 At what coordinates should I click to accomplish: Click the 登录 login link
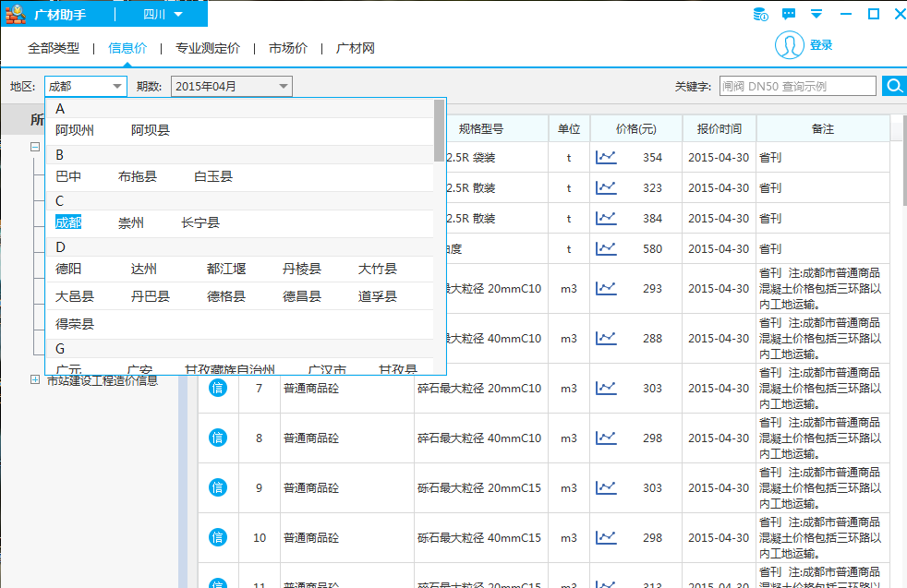tap(821, 45)
